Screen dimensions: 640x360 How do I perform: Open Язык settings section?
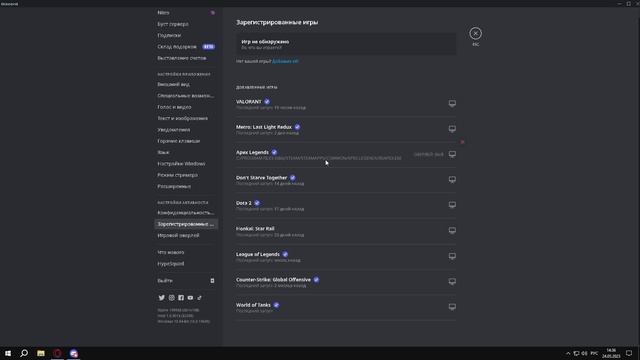pos(186,152)
